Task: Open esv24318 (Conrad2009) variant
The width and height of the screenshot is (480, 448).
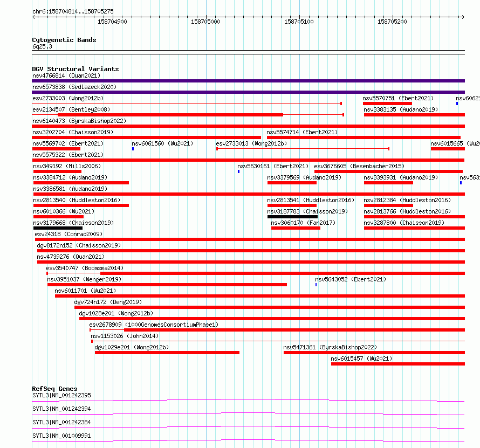Action: [x=68, y=234]
